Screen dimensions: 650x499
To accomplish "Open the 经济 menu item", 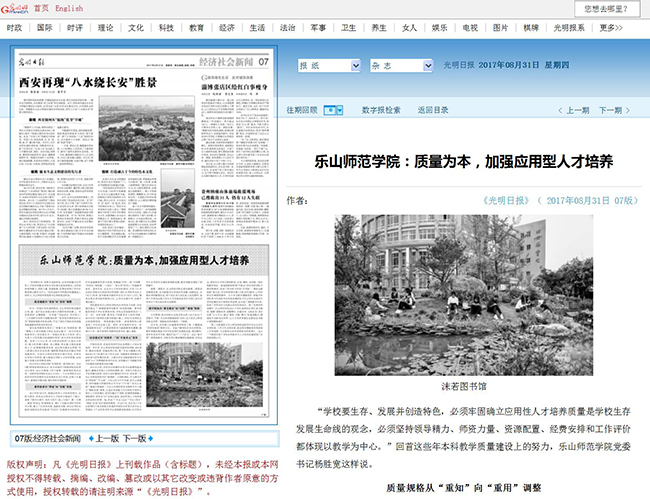I will tap(227, 28).
